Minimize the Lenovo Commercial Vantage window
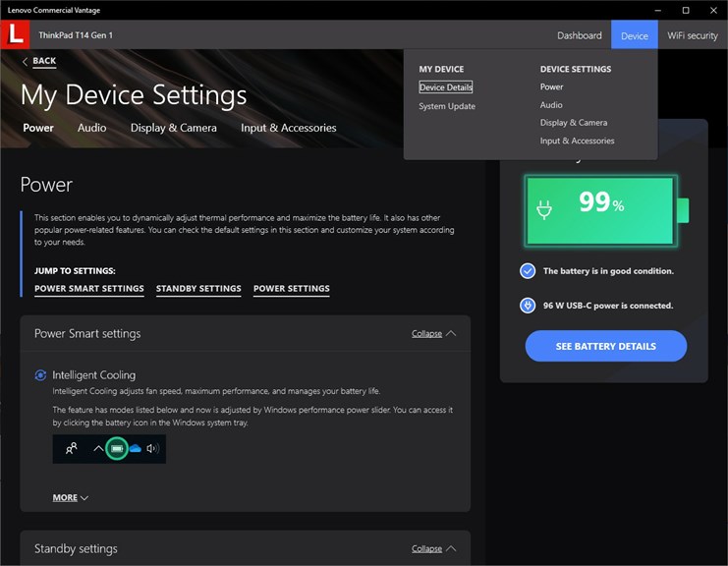This screenshot has height=566, width=728. 658,10
